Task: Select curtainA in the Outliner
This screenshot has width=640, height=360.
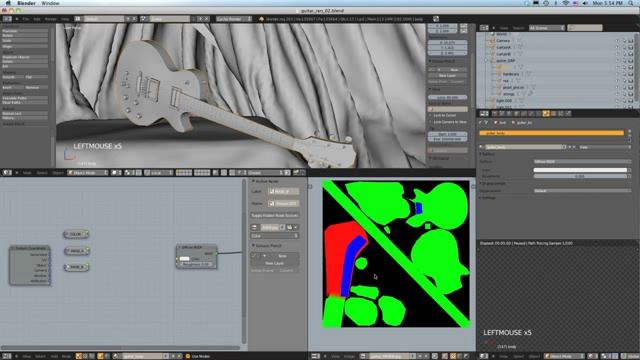Action: pyautogui.click(x=503, y=47)
